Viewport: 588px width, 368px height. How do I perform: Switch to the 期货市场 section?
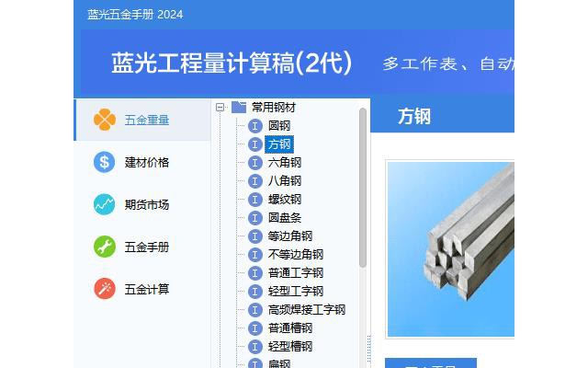[142, 204]
